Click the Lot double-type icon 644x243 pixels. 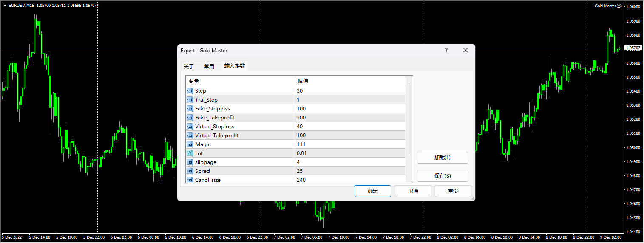coord(190,153)
